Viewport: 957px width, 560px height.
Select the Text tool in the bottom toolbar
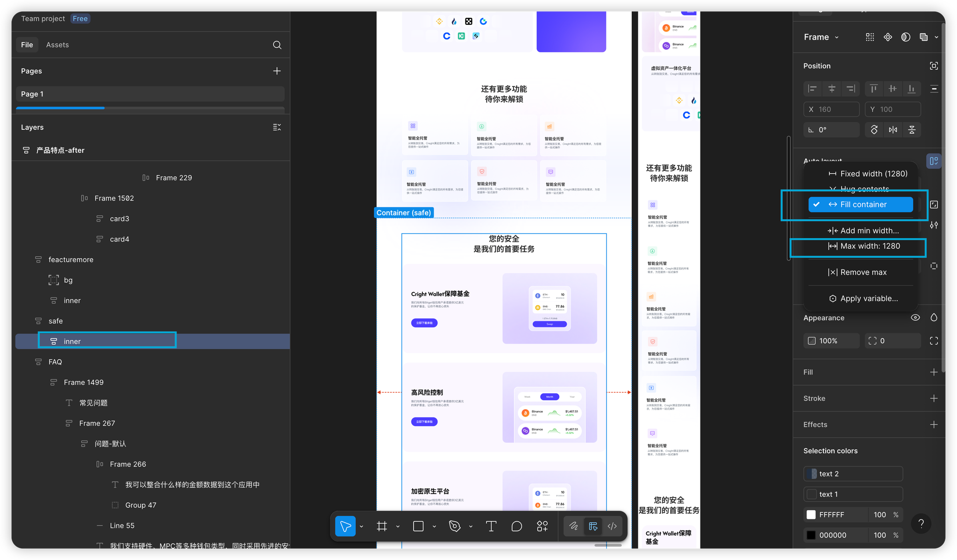491,526
